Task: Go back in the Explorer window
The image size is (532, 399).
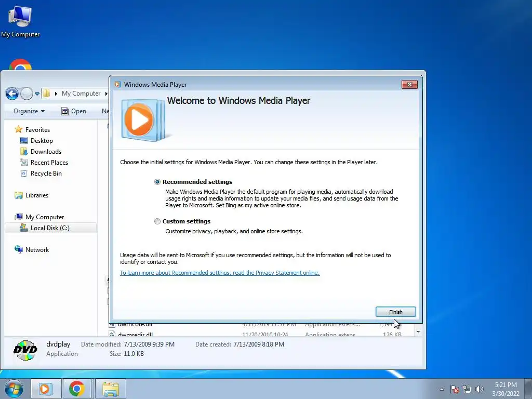Action: [12, 94]
